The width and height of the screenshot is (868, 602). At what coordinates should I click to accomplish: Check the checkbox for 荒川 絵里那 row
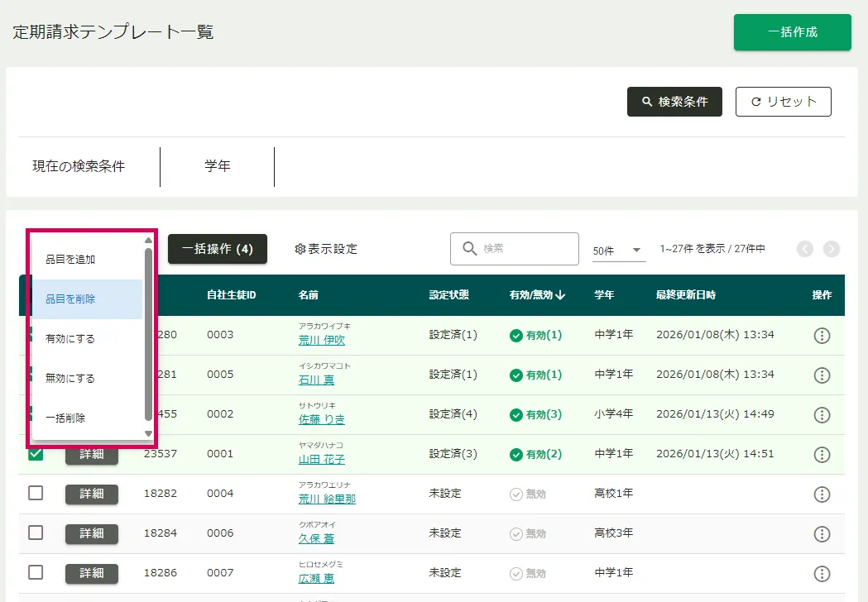[36, 493]
